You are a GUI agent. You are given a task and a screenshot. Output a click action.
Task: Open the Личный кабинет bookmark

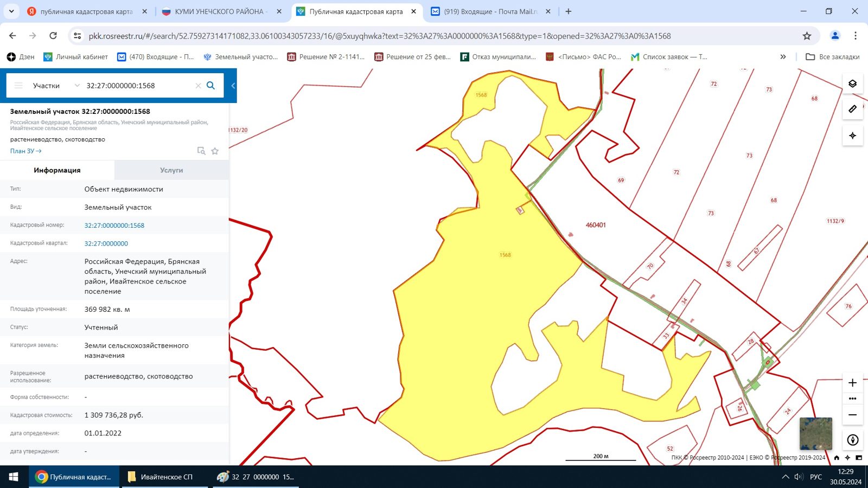tap(76, 56)
